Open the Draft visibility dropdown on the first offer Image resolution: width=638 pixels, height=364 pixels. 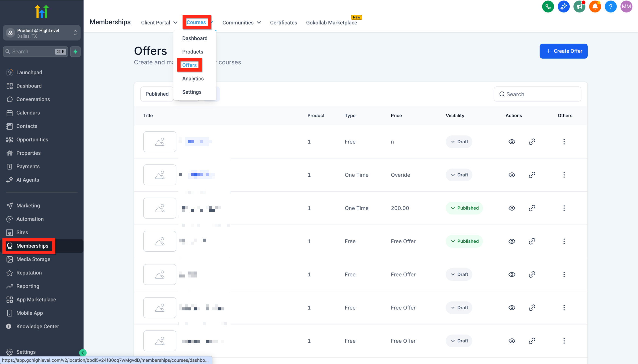[459, 142]
